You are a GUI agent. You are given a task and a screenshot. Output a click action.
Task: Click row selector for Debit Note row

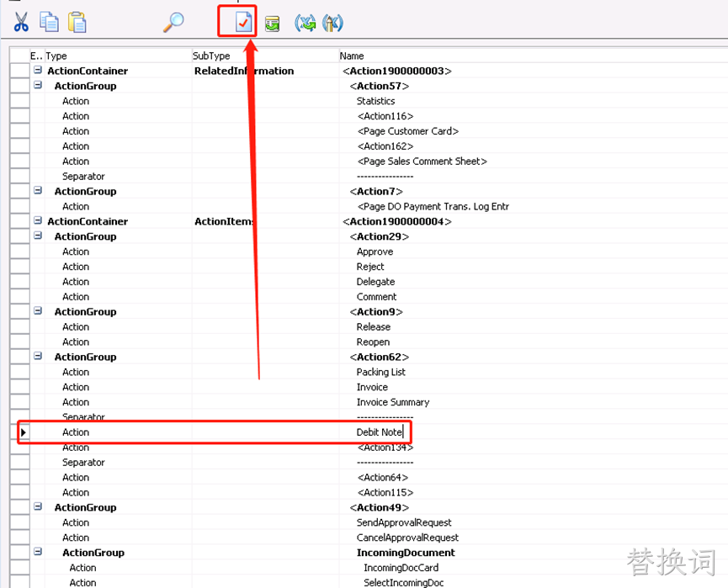pyautogui.click(x=20, y=432)
